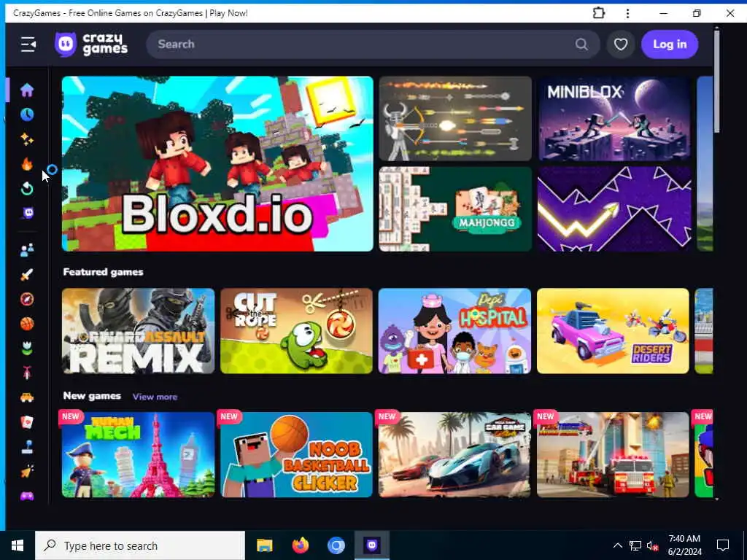Go to Home in the sidebar
This screenshot has width=747, height=560.
tap(27, 90)
